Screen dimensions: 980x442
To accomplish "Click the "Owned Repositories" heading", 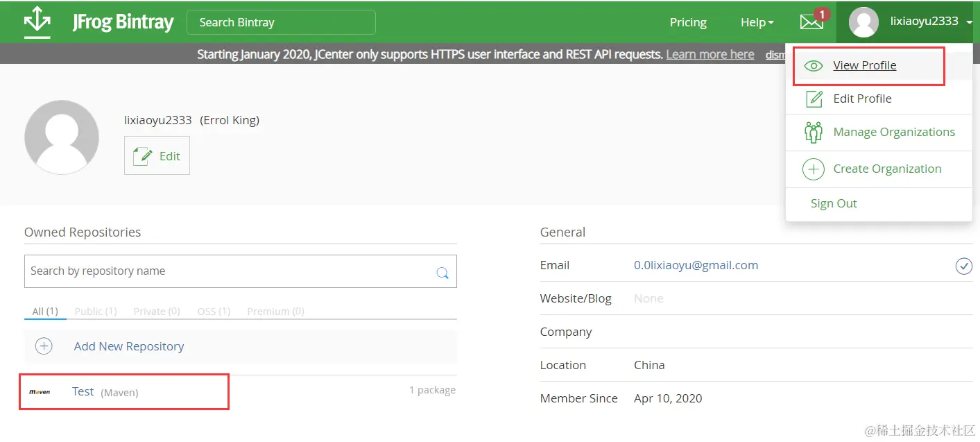I will (x=83, y=232).
